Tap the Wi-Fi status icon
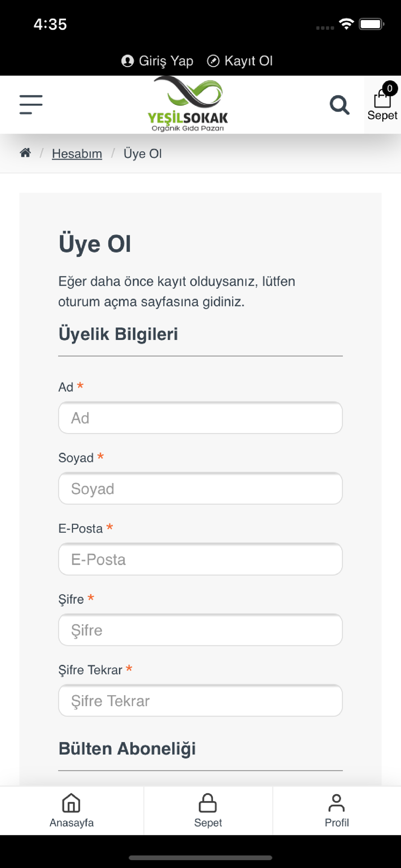Image resolution: width=401 pixels, height=868 pixels. click(346, 24)
